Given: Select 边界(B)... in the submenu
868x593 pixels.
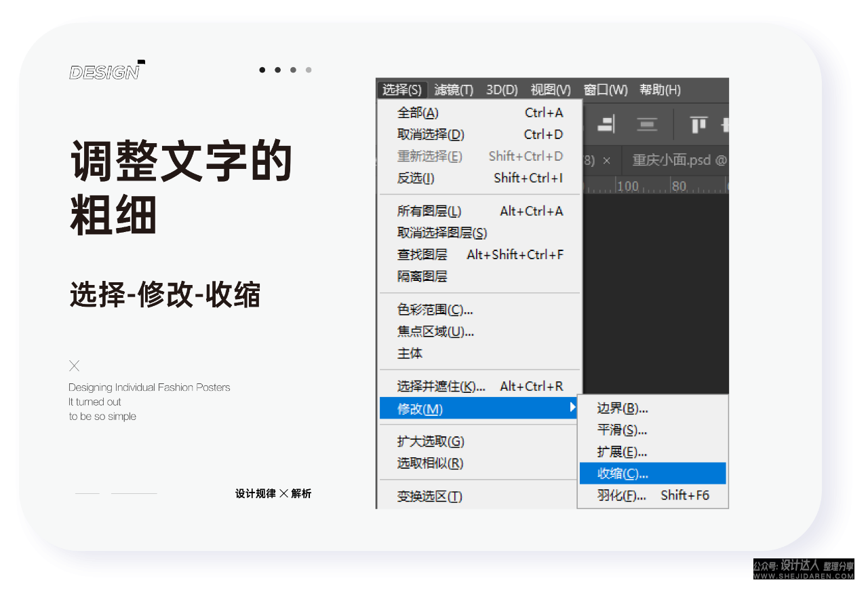Looking at the screenshot, I should (x=653, y=408).
